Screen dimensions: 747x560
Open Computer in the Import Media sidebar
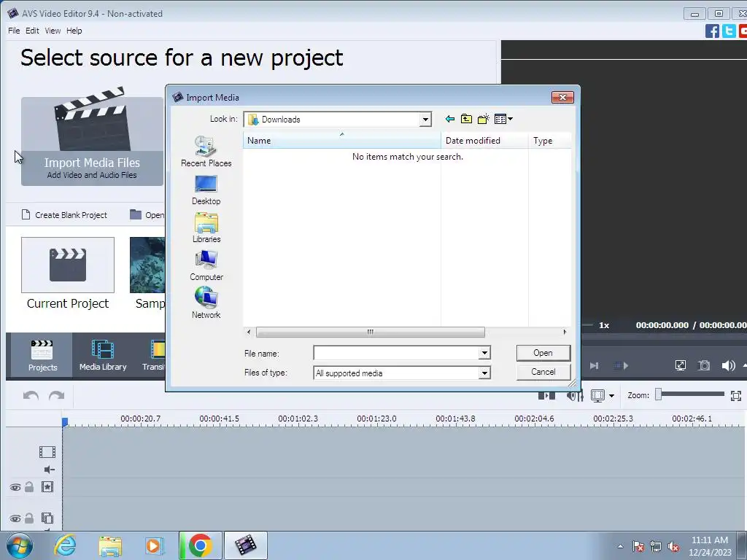coord(206,265)
